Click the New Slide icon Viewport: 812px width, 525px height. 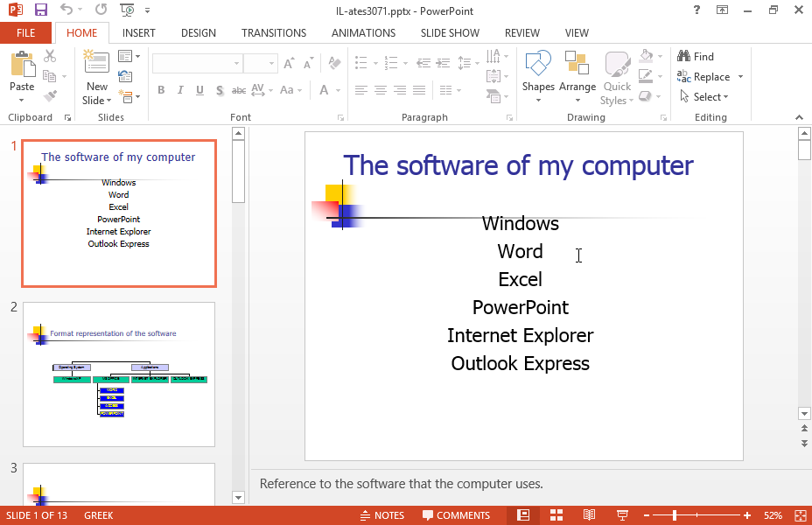click(x=97, y=63)
